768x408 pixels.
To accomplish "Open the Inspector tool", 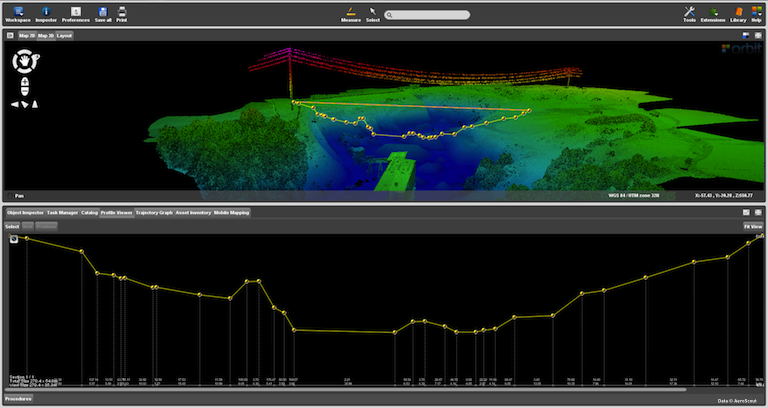I will [45, 10].
